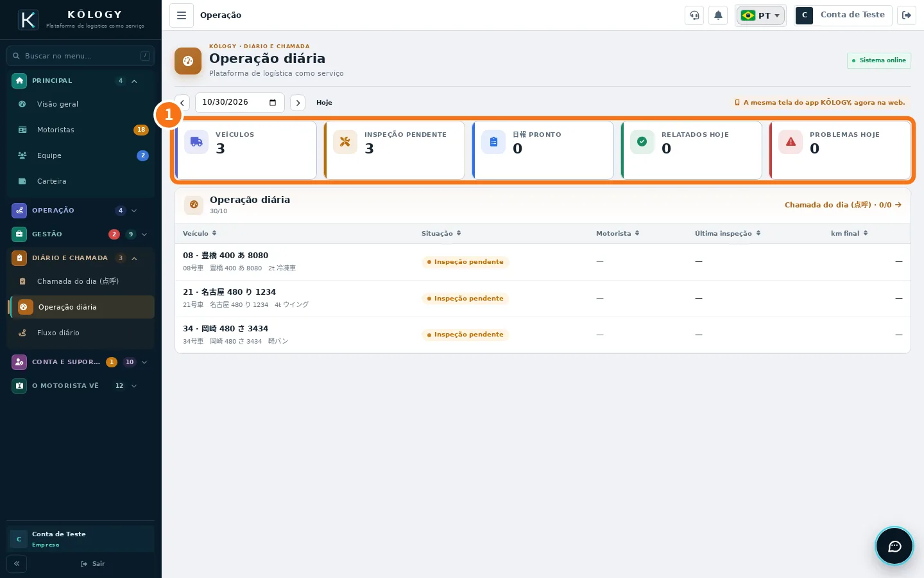Expand the Conta e Suporte section

click(x=80, y=362)
